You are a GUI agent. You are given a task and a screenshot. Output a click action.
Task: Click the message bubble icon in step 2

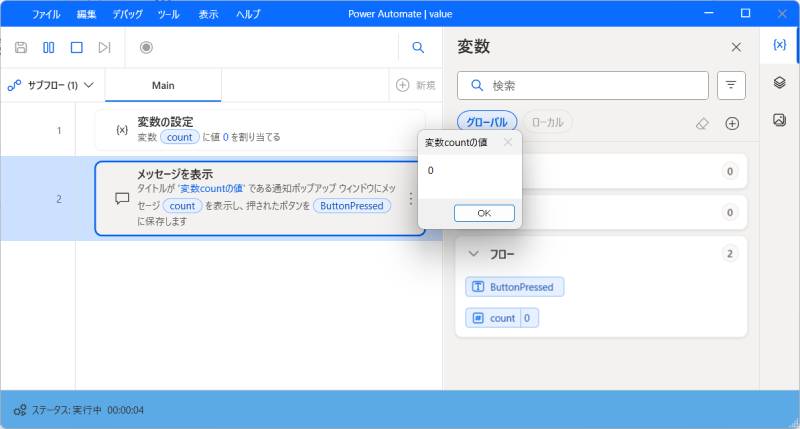(122, 198)
